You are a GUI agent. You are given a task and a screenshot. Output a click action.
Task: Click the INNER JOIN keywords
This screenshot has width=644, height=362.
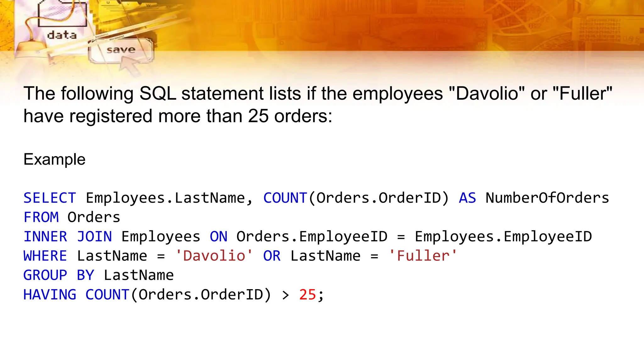click(68, 237)
